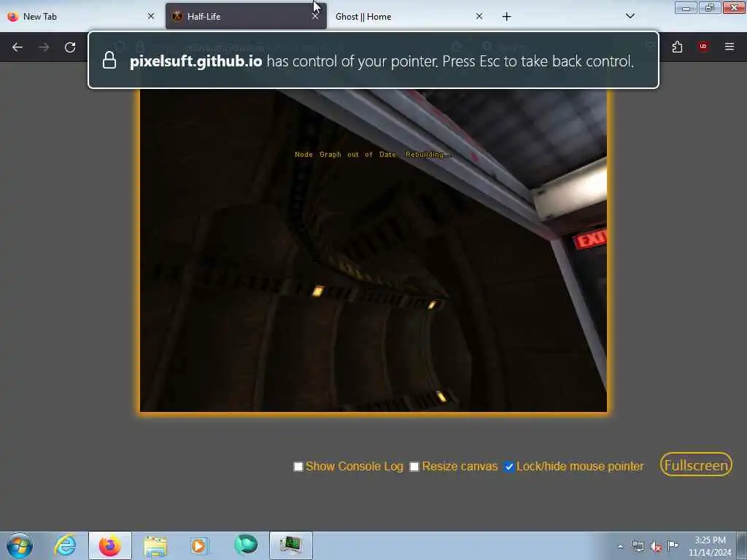Click the Show desktop strip
Image resolution: width=747 pixels, height=560 pixels.
(742, 545)
